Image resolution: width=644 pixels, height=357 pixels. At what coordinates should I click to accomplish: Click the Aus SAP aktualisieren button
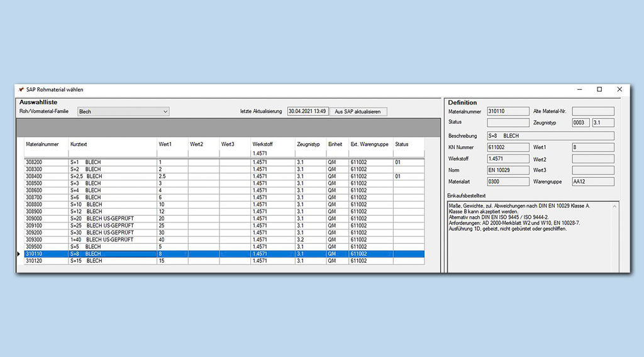[358, 112]
